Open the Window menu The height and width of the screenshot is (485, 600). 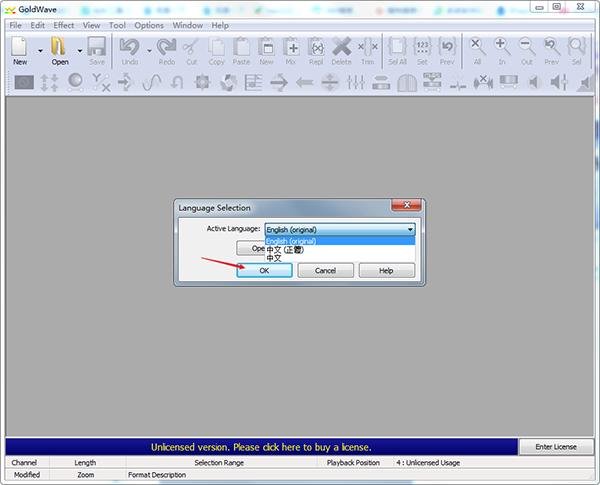(188, 26)
